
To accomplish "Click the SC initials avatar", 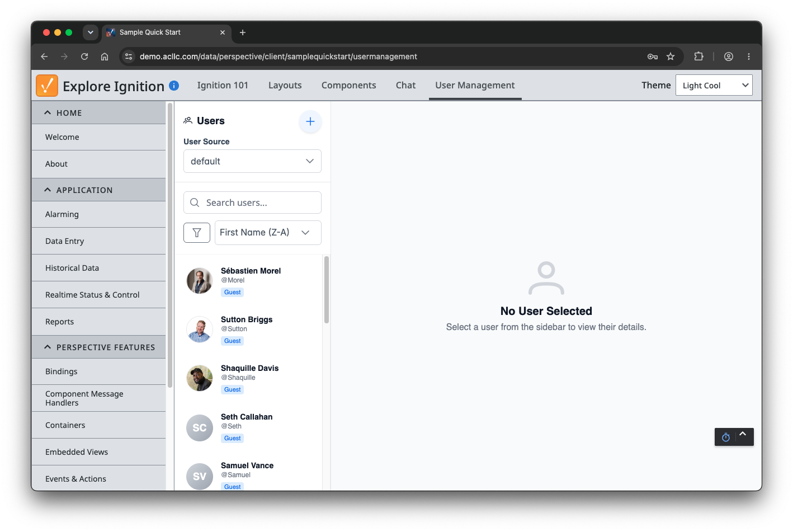I will coord(200,428).
